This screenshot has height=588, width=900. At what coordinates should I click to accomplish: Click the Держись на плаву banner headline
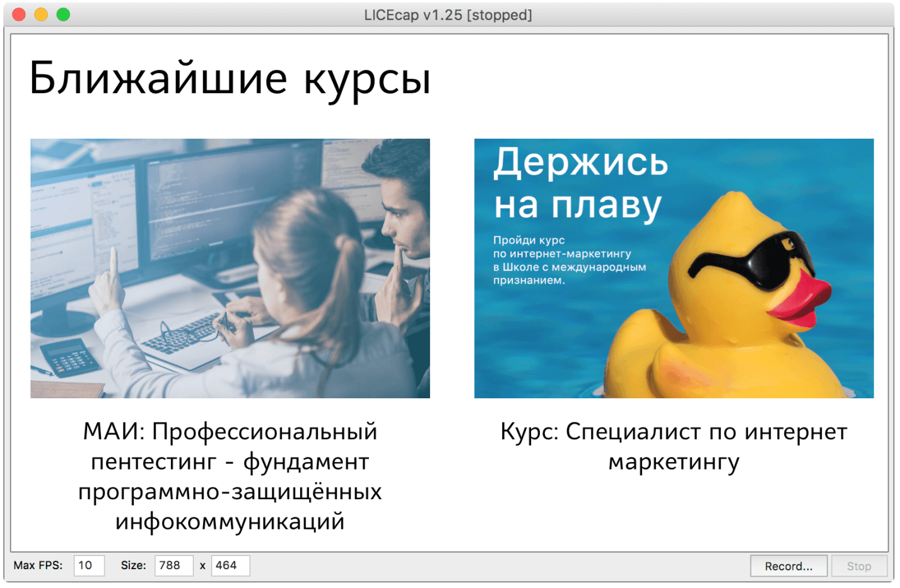point(580,183)
